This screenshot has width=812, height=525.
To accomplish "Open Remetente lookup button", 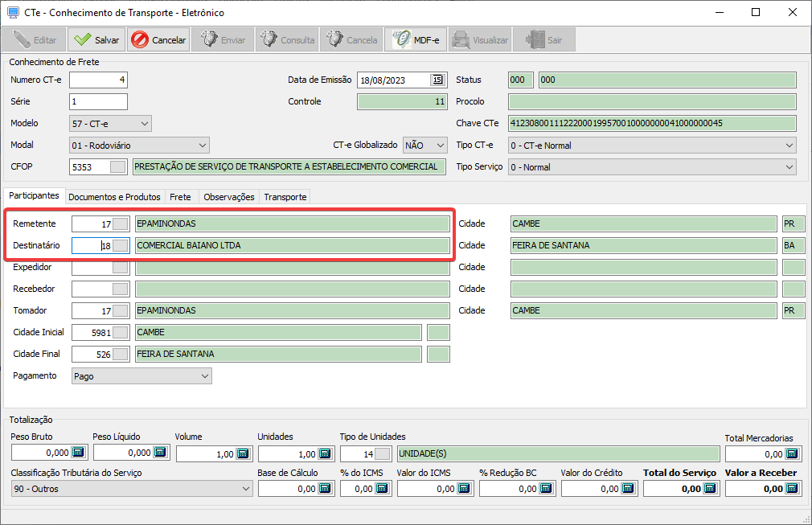I will coord(120,224).
